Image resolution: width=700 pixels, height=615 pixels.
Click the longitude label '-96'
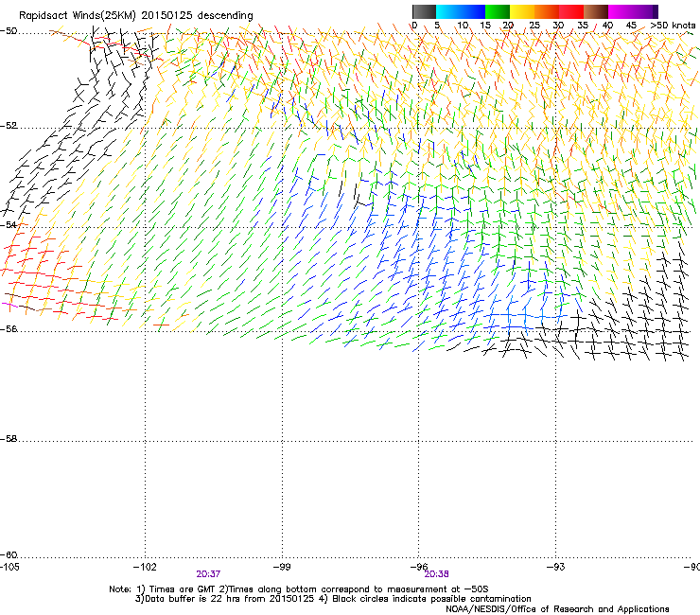click(419, 567)
